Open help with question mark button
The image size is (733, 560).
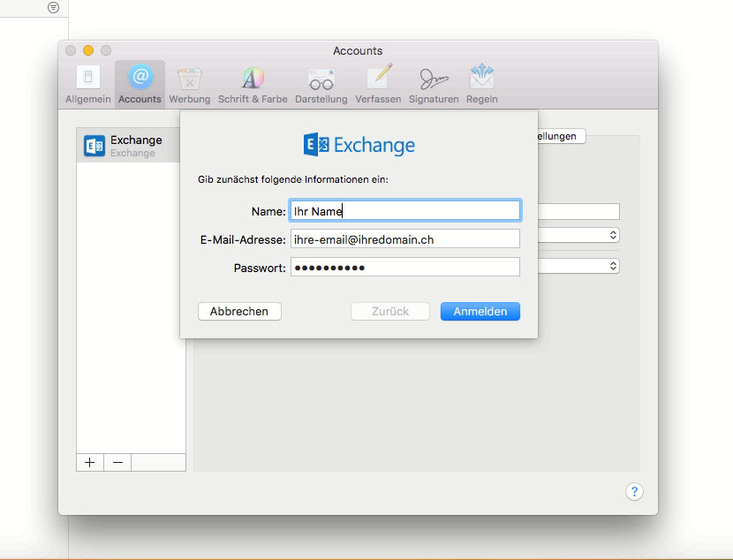[x=634, y=491]
